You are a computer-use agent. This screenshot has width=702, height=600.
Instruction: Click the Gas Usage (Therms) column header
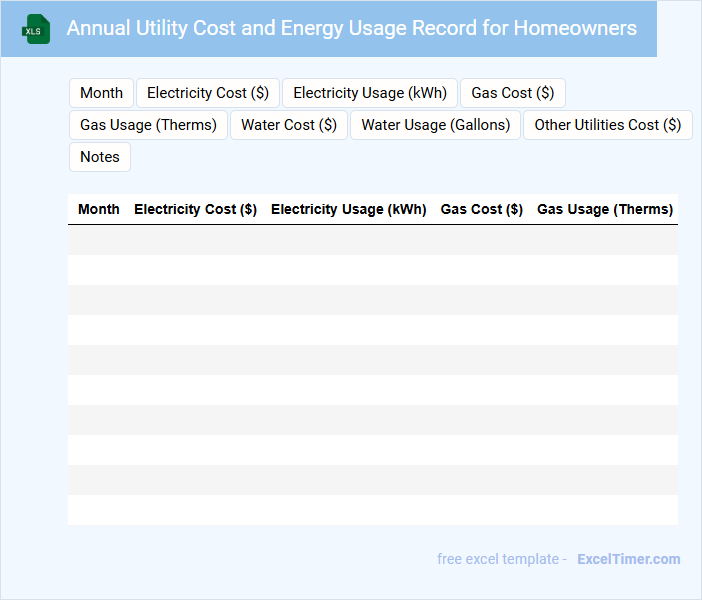pos(605,209)
